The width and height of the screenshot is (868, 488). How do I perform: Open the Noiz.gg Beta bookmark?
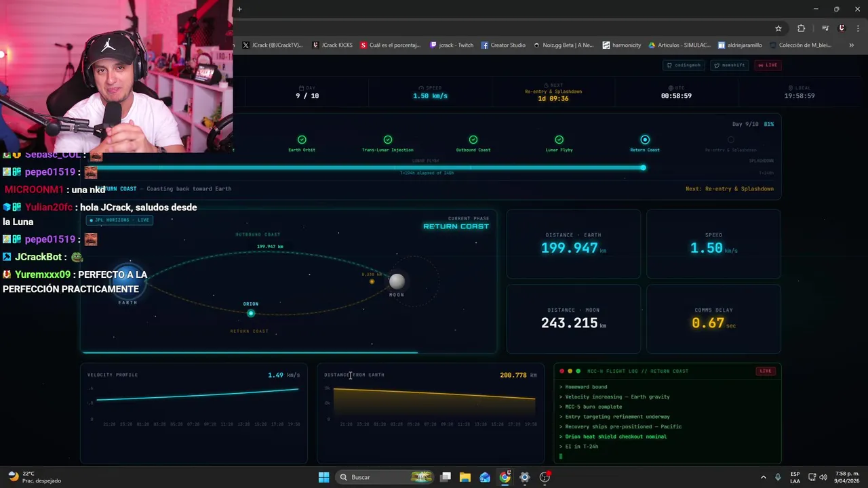pos(563,45)
